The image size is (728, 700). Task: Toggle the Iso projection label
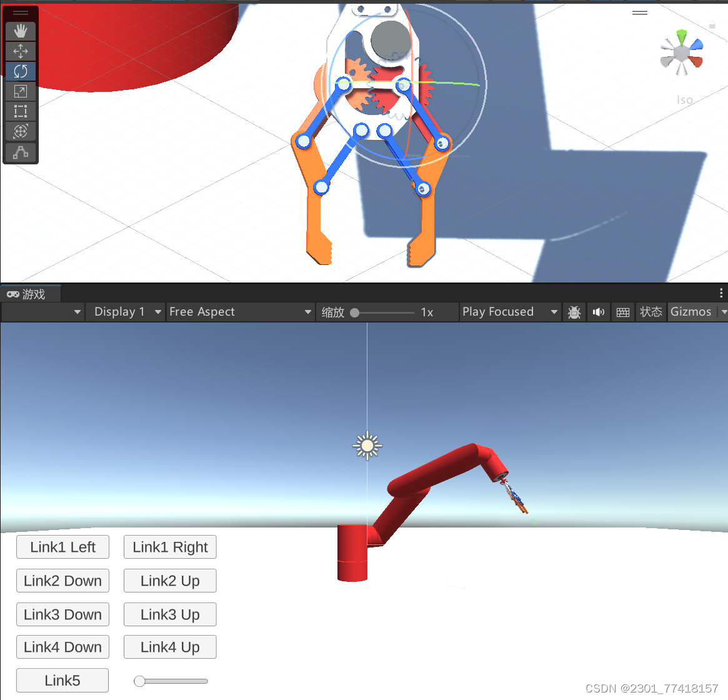coord(685,100)
